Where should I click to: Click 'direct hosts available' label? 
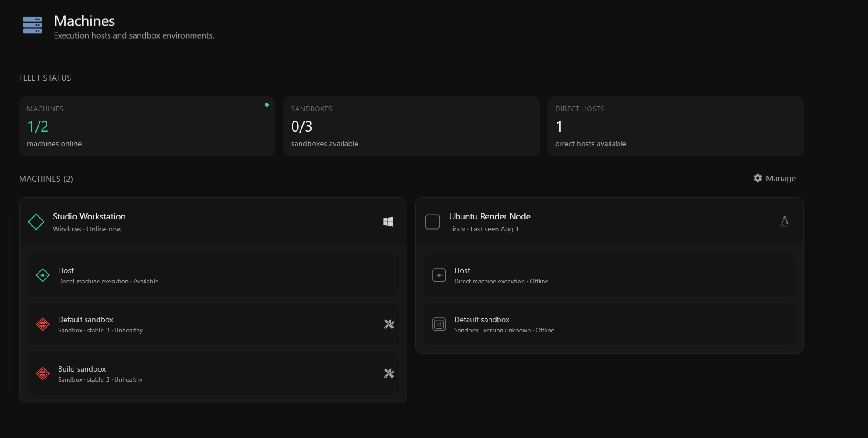pos(590,144)
